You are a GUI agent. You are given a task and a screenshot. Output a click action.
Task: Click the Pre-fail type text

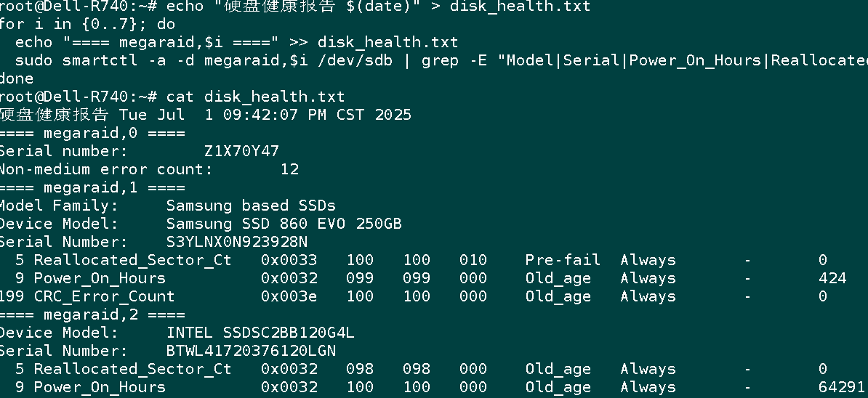click(x=563, y=260)
